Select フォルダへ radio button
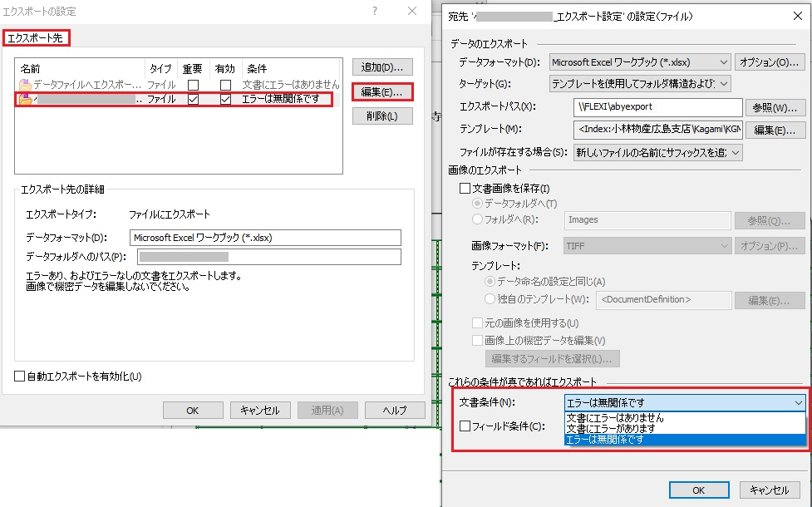This screenshot has height=507, width=812. (477, 219)
